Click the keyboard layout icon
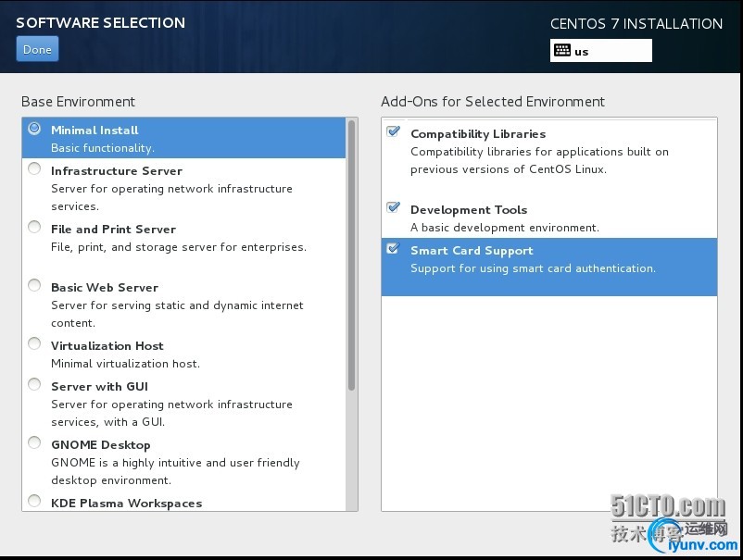 tap(562, 50)
